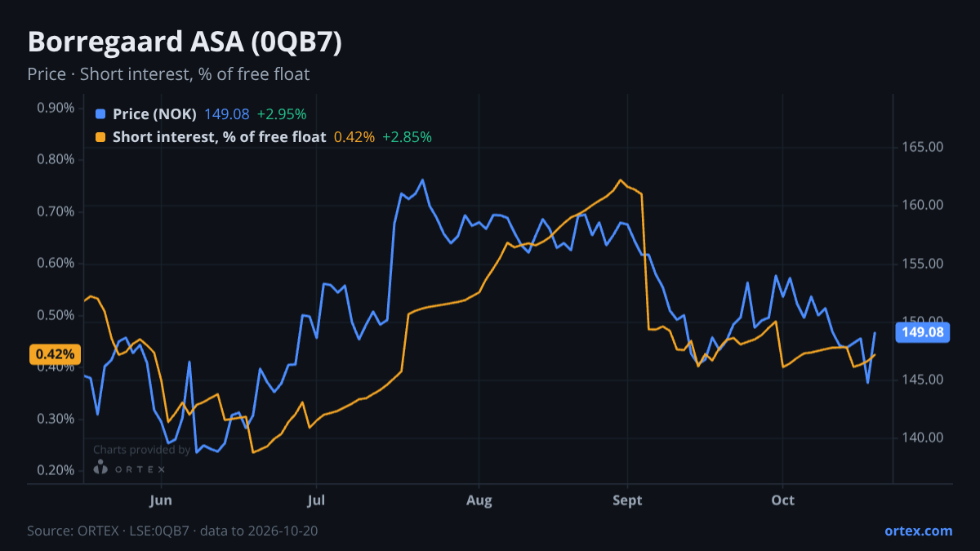980x551 pixels.
Task: Click the 'Oct' x-axis label
Action: click(783, 500)
